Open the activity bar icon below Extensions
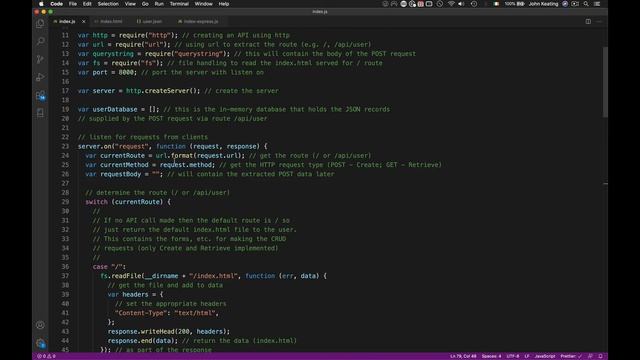640x360 pixels. click(x=40, y=113)
